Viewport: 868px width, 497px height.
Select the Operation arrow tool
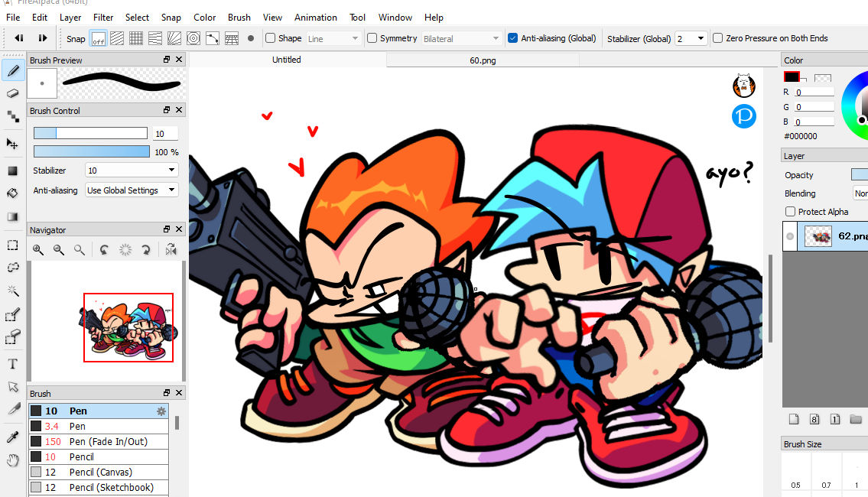click(13, 386)
